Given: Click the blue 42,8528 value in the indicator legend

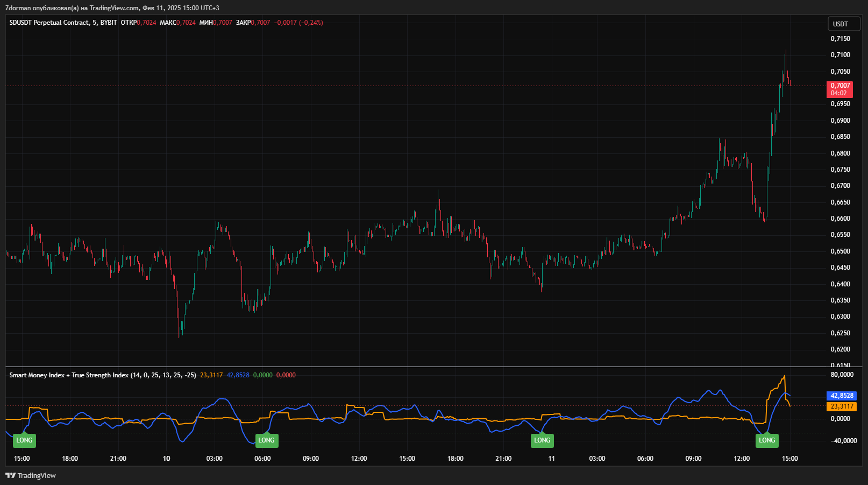Looking at the screenshot, I should (x=238, y=375).
